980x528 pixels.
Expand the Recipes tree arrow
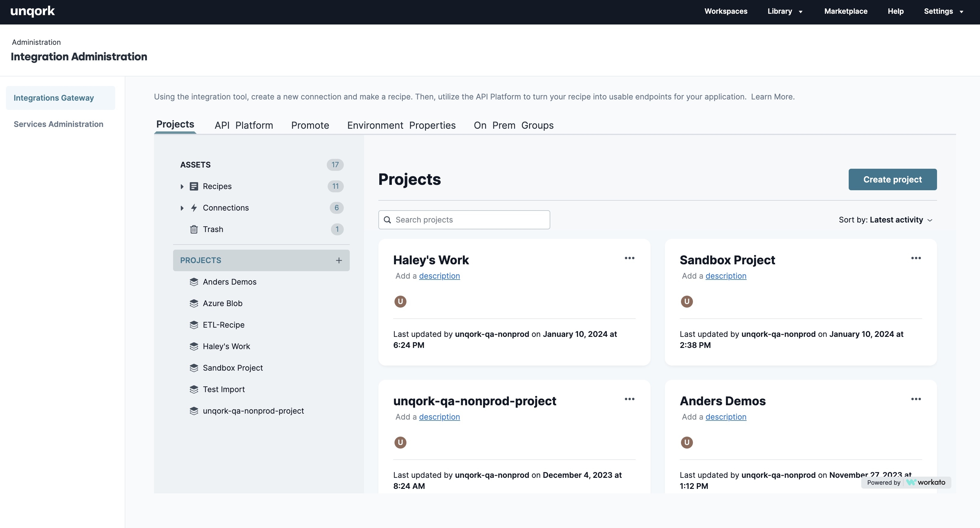point(182,187)
